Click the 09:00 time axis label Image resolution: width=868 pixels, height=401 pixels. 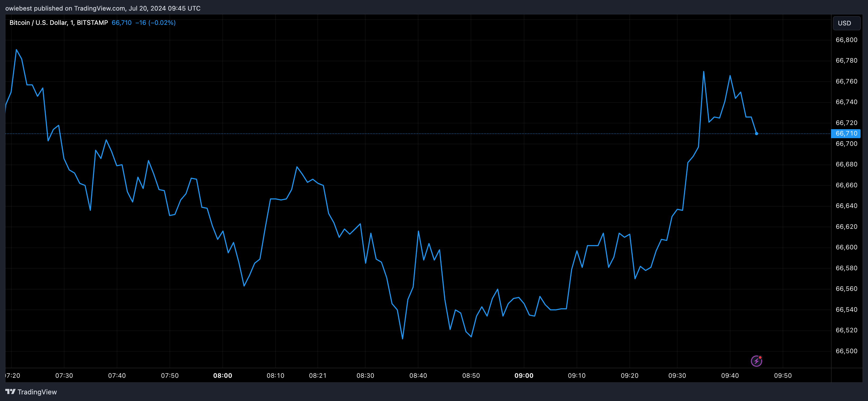524,375
